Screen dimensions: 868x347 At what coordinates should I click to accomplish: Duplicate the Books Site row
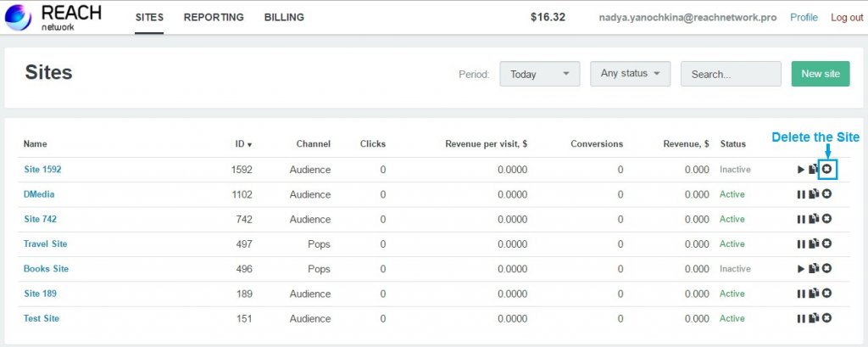(x=814, y=269)
